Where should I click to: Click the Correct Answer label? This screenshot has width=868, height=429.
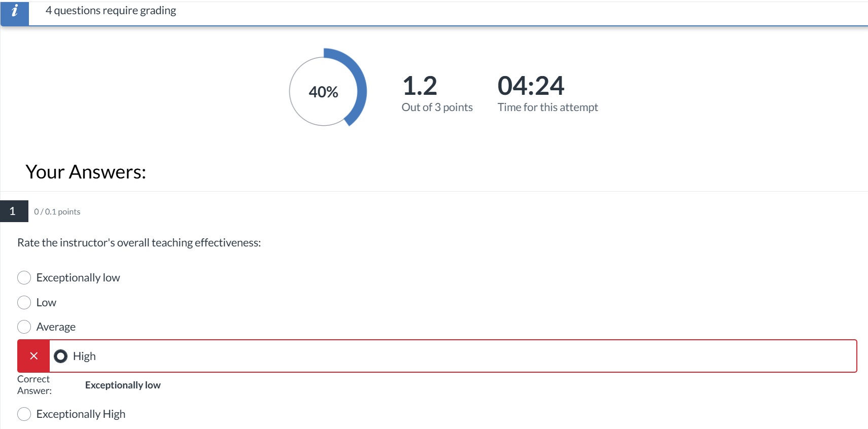[34, 385]
